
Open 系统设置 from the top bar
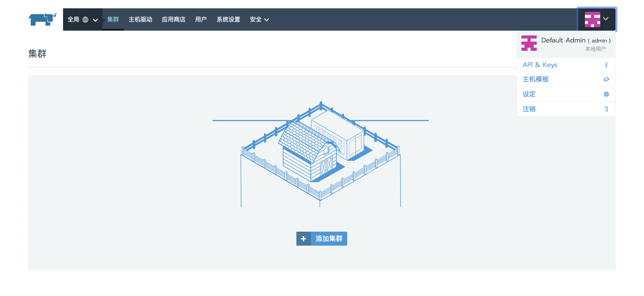pyautogui.click(x=228, y=19)
